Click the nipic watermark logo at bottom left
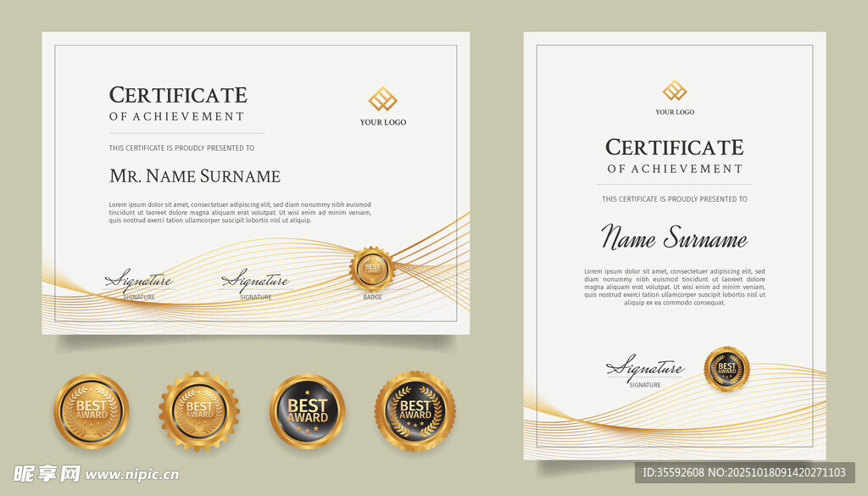 coord(47,473)
